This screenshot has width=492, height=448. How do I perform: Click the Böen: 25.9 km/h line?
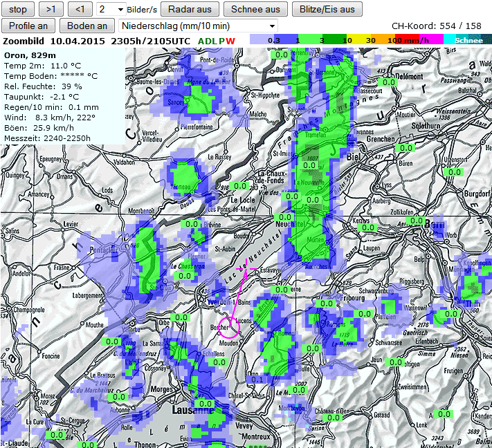click(x=39, y=128)
